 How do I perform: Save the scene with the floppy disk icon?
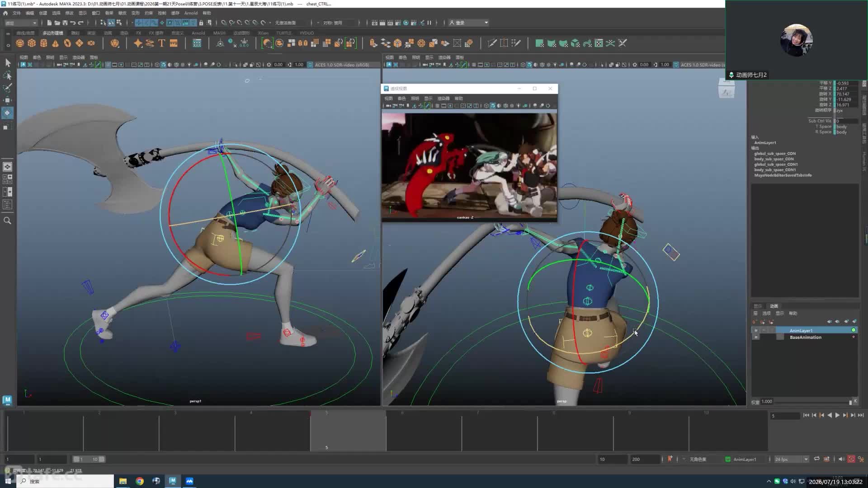[65, 23]
